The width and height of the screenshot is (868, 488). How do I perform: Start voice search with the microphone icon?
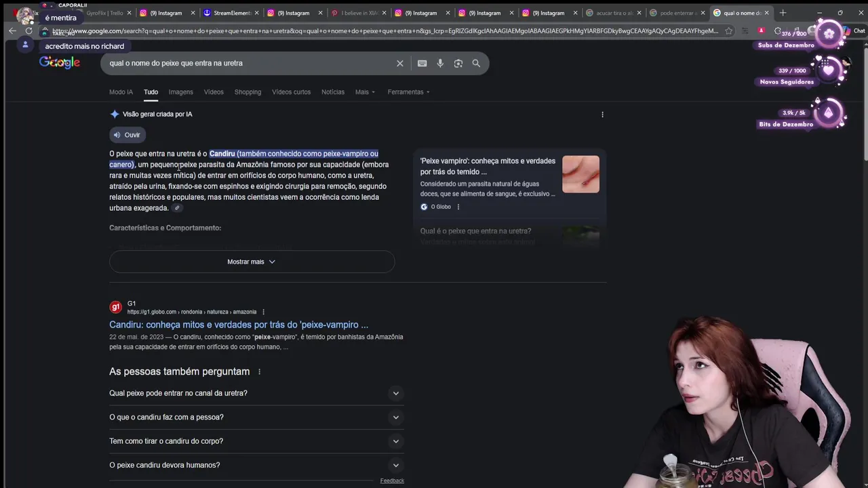[x=440, y=63]
